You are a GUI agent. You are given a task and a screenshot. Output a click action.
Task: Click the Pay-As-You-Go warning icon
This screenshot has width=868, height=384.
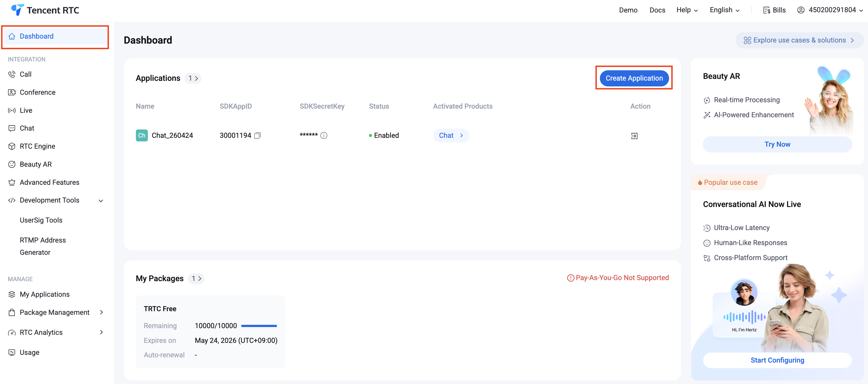pyautogui.click(x=570, y=278)
